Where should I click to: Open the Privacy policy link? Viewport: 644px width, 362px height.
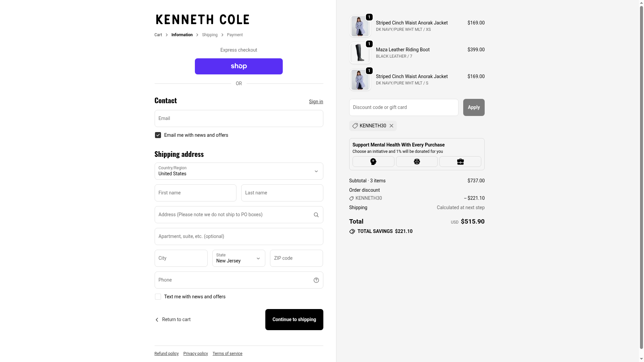[196, 354]
